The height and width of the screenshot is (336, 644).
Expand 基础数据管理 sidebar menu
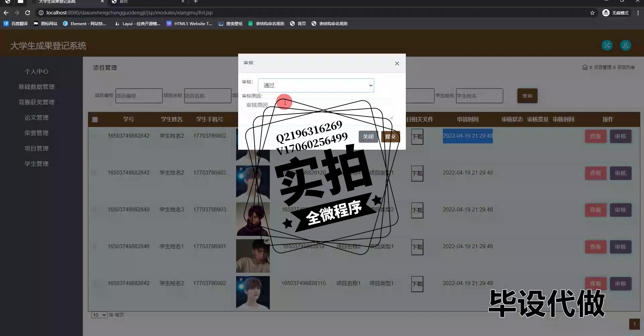(x=37, y=87)
